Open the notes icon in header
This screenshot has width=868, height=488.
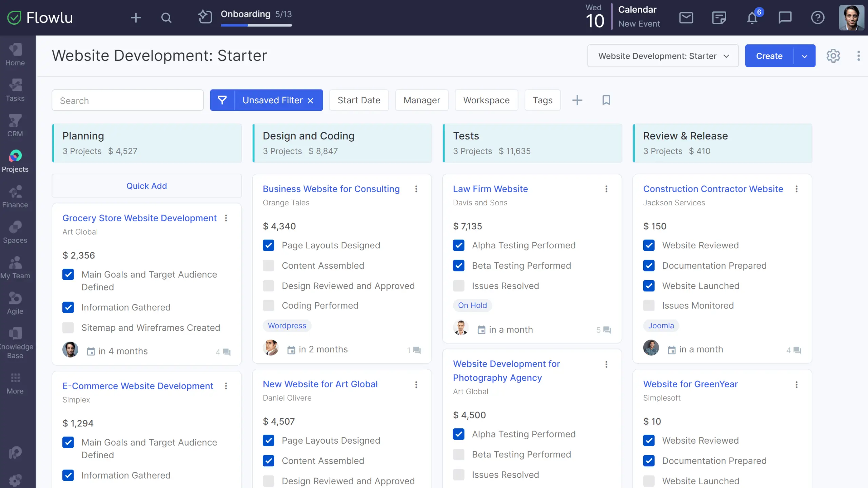coord(719,18)
